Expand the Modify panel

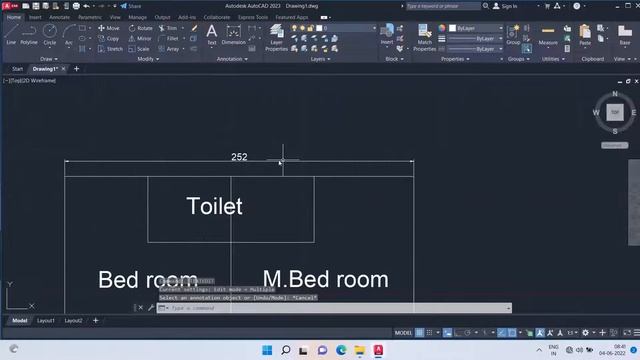tap(148, 59)
